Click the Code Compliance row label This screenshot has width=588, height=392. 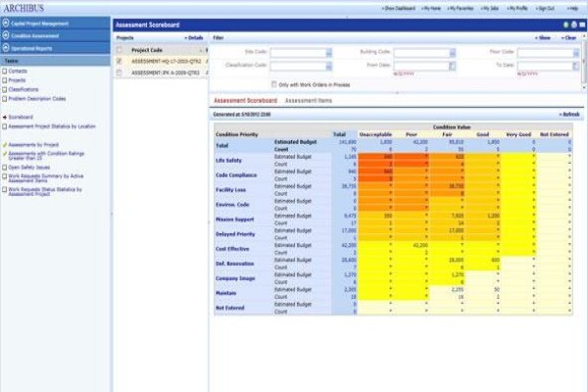point(236,175)
